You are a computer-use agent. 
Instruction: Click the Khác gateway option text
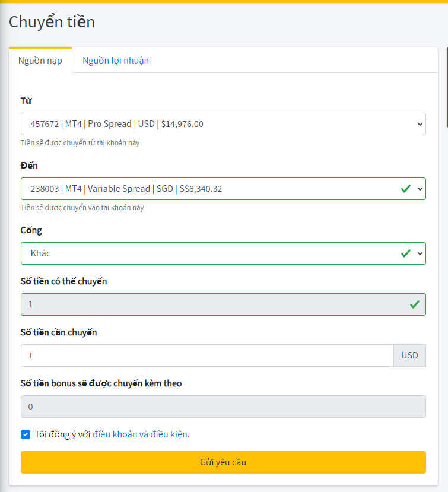tap(40, 253)
